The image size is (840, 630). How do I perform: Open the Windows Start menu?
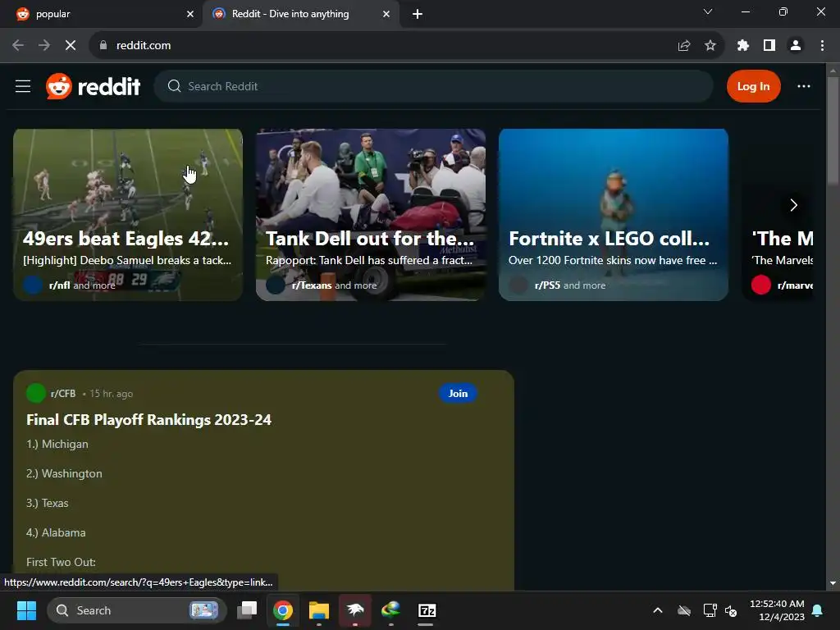(x=26, y=610)
